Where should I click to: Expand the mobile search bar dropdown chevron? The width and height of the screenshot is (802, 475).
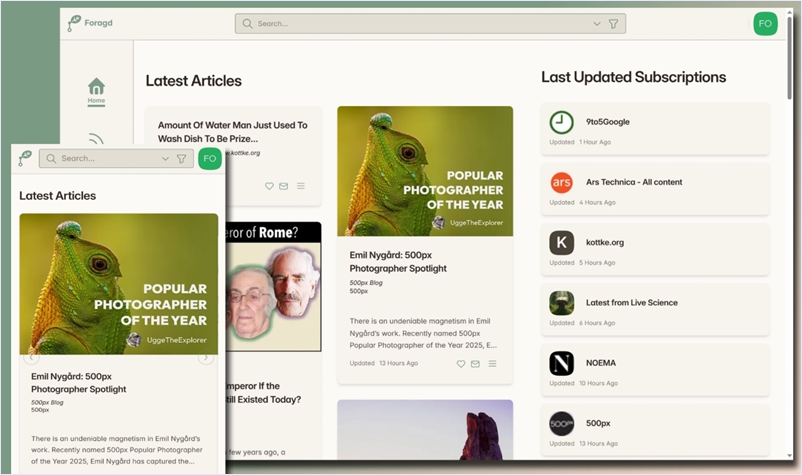tap(165, 159)
